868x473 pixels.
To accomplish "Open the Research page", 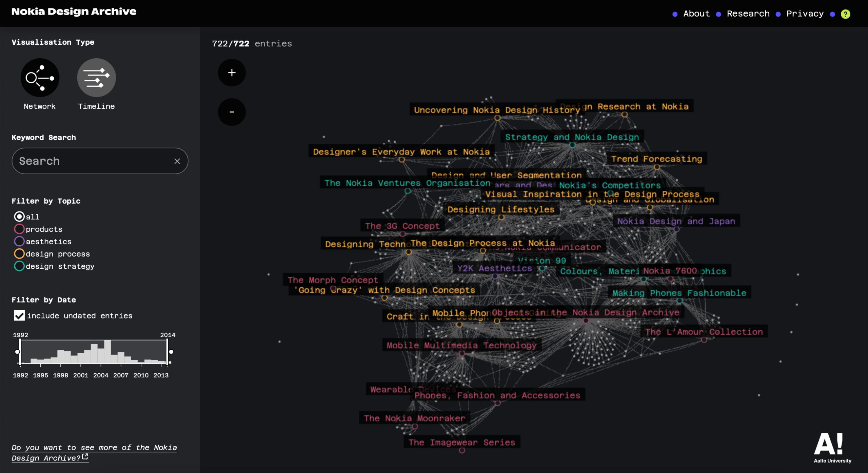I will click(748, 14).
